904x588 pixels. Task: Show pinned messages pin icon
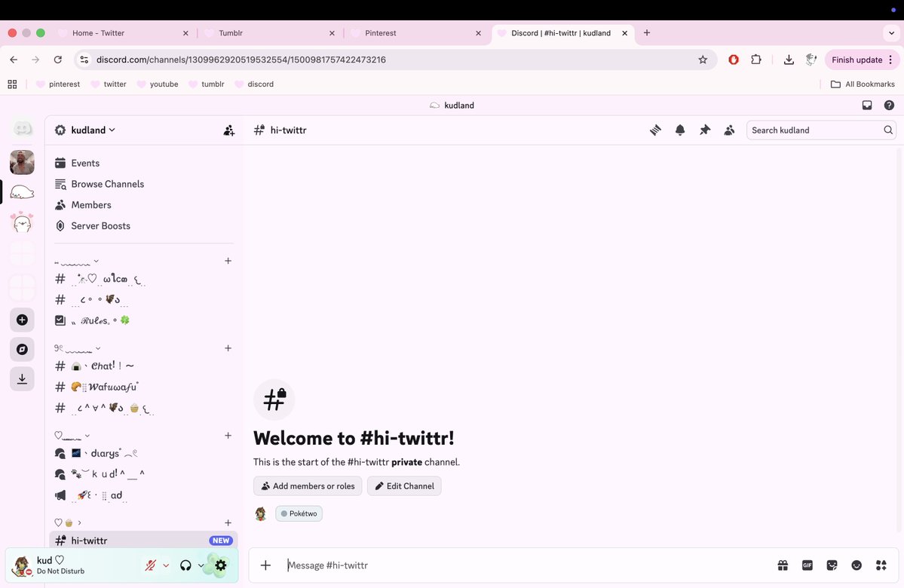(x=704, y=130)
